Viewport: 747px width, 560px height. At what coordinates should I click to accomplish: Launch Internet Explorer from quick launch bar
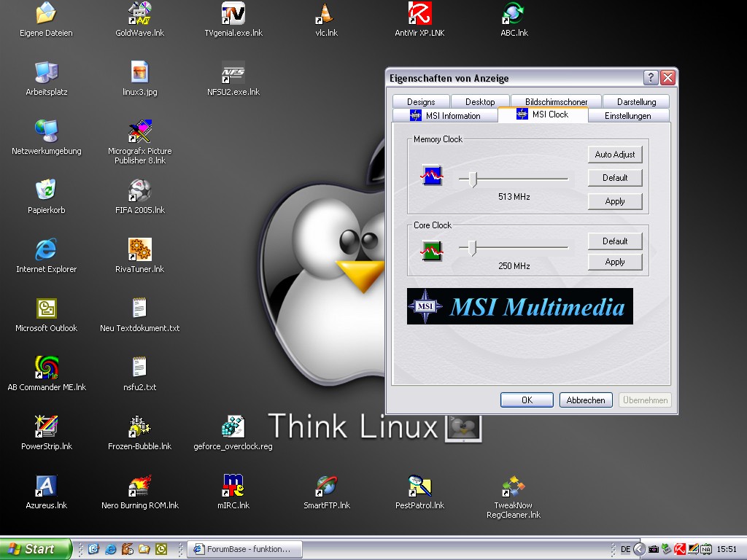pyautogui.click(x=111, y=549)
